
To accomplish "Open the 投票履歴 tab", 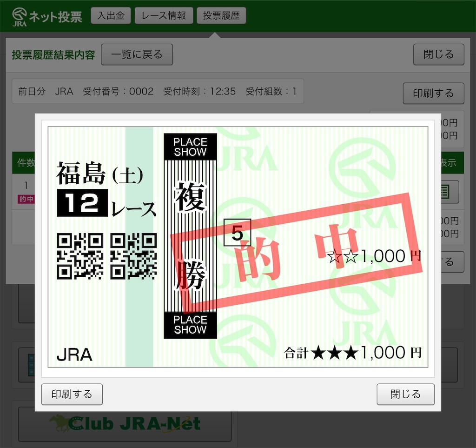I will (x=221, y=15).
